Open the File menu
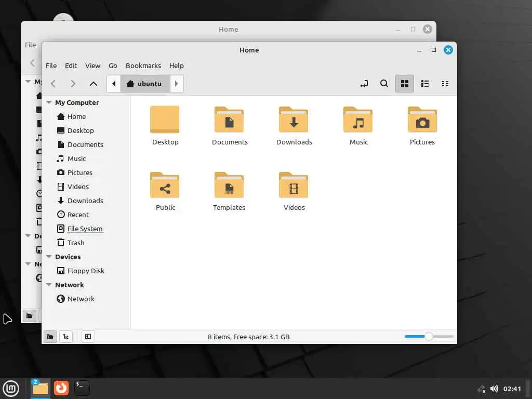The image size is (532, 399). (x=51, y=66)
